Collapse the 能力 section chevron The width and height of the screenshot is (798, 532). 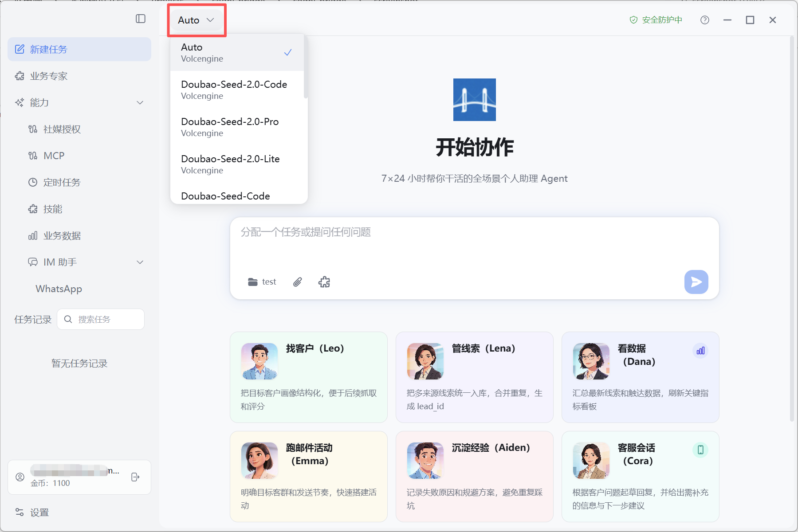[x=140, y=102]
